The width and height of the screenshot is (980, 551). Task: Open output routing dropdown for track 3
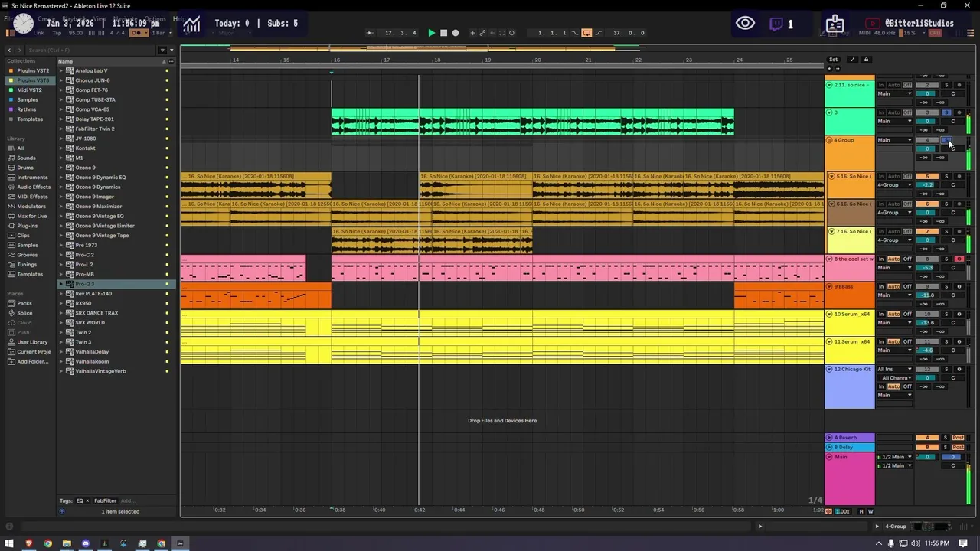coord(894,121)
